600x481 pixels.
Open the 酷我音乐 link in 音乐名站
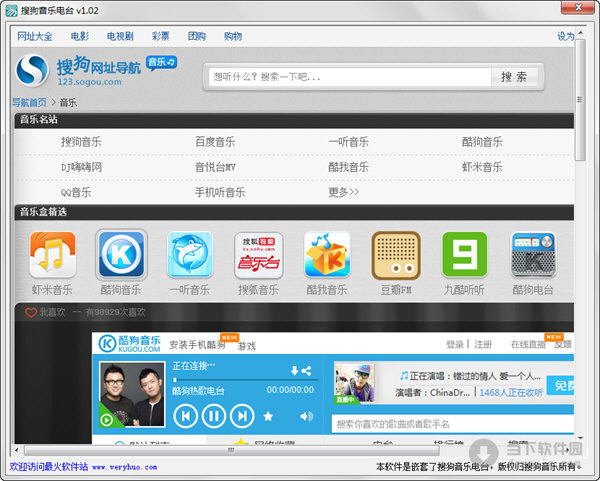coord(349,167)
